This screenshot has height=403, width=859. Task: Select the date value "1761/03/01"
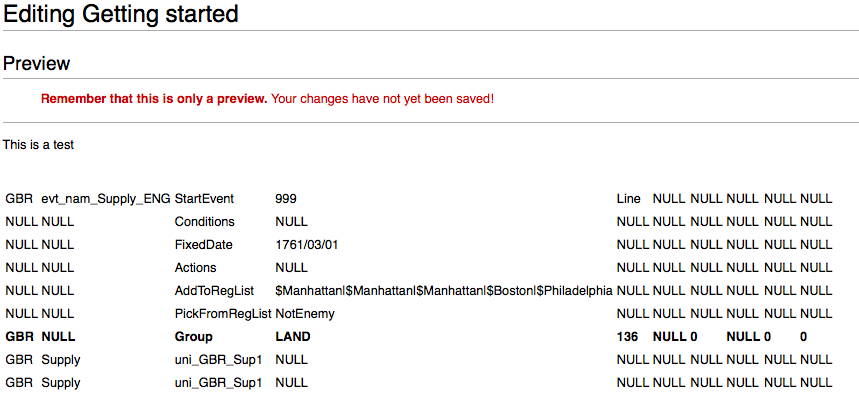coord(307,245)
